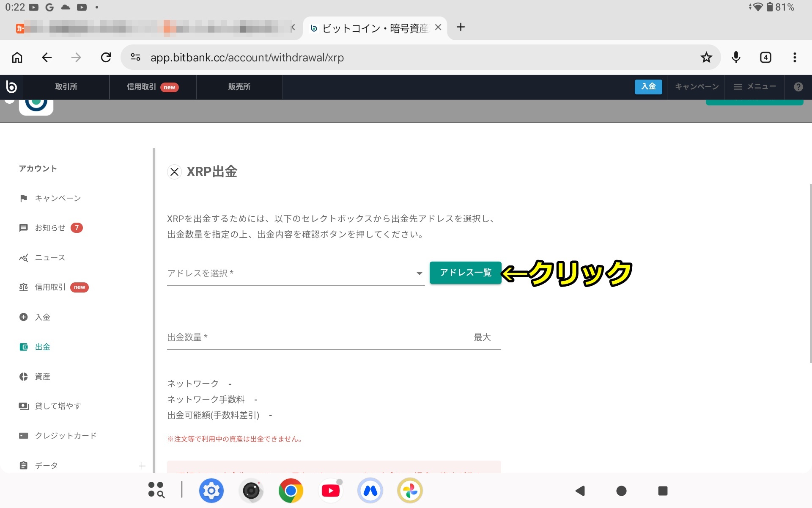The width and height of the screenshot is (812, 508).
Task: Open a new browser tab with plus
Action: tap(461, 27)
